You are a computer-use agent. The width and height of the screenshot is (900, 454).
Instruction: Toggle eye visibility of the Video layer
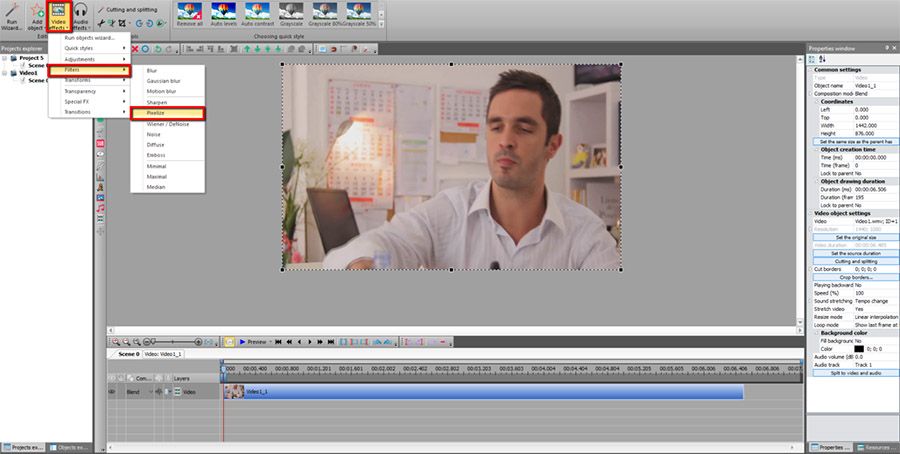(x=112, y=391)
